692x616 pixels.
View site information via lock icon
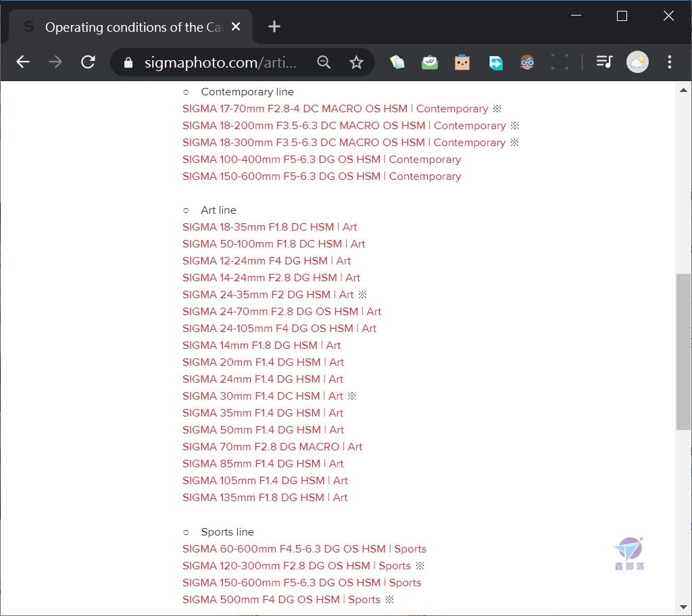[128, 63]
